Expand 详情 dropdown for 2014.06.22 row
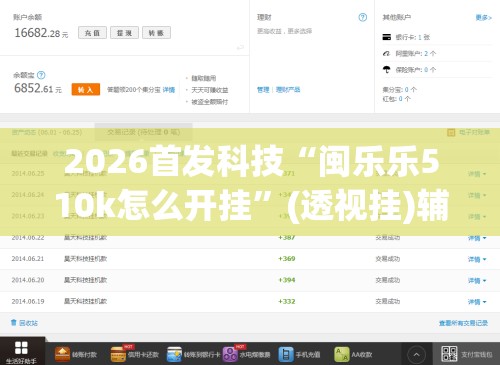This screenshot has width=500, height=365. 477,238
